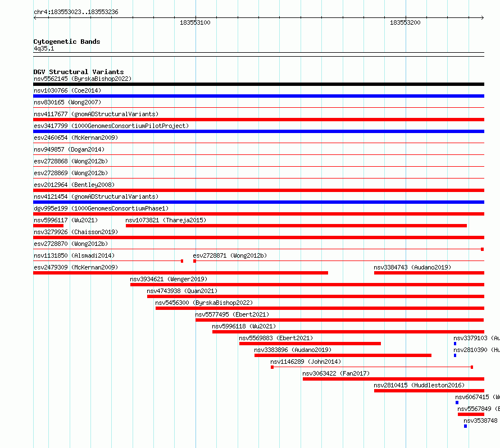This screenshot has height=448, width=500.
Task: Open dgv995e199 (1000GenomesConsortiumPhase1) entry
Action: [101, 208]
